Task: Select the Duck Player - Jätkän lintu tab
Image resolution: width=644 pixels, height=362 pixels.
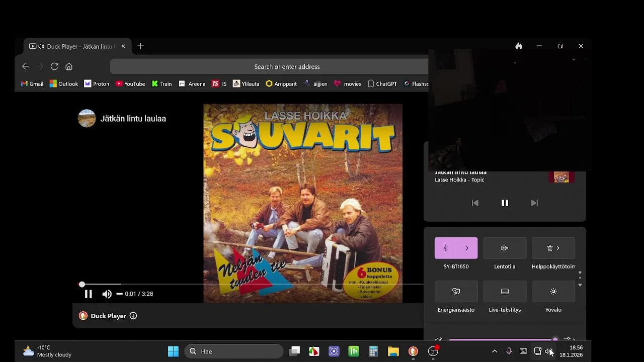Action: [77, 46]
